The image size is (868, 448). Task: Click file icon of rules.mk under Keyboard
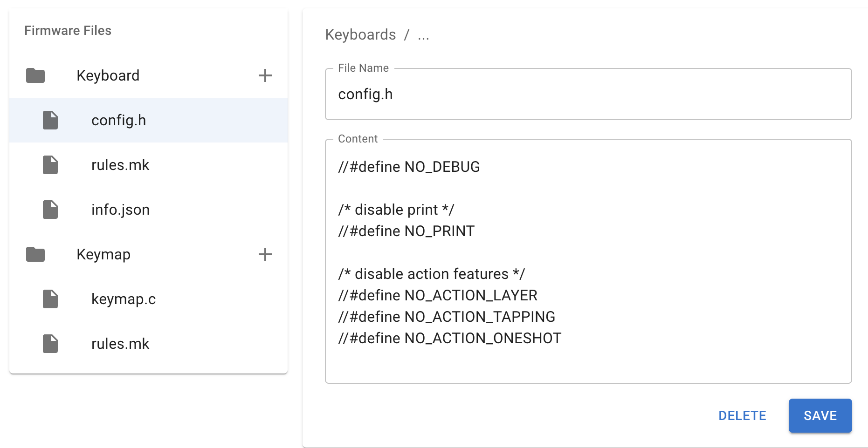pos(50,165)
